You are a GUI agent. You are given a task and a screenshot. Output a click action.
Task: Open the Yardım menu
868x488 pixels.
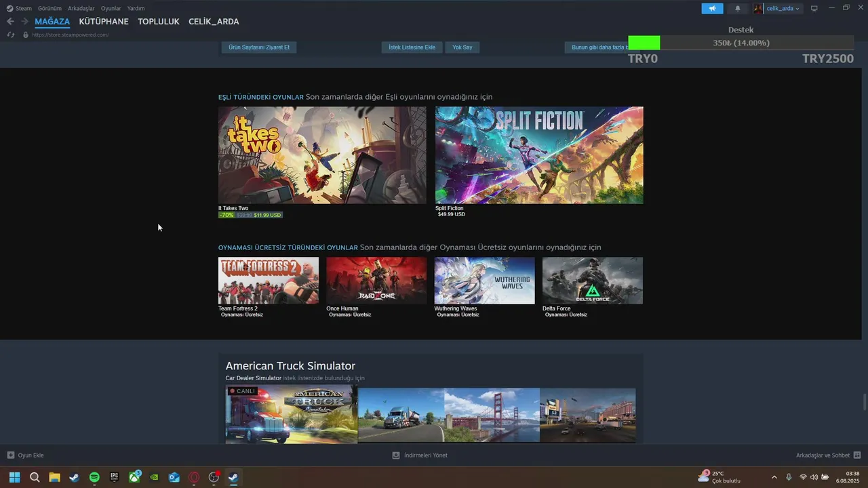pyautogui.click(x=136, y=8)
